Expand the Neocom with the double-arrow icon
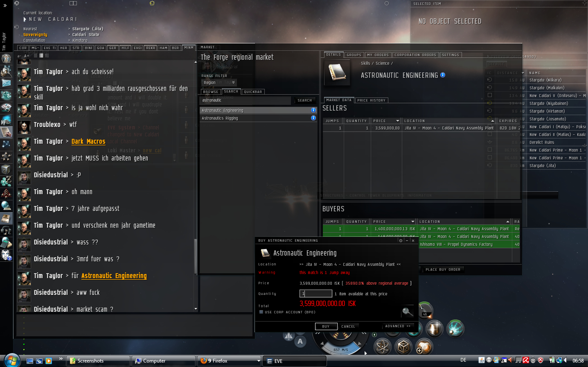Screen dimensions: 588x367 pos(5,6)
